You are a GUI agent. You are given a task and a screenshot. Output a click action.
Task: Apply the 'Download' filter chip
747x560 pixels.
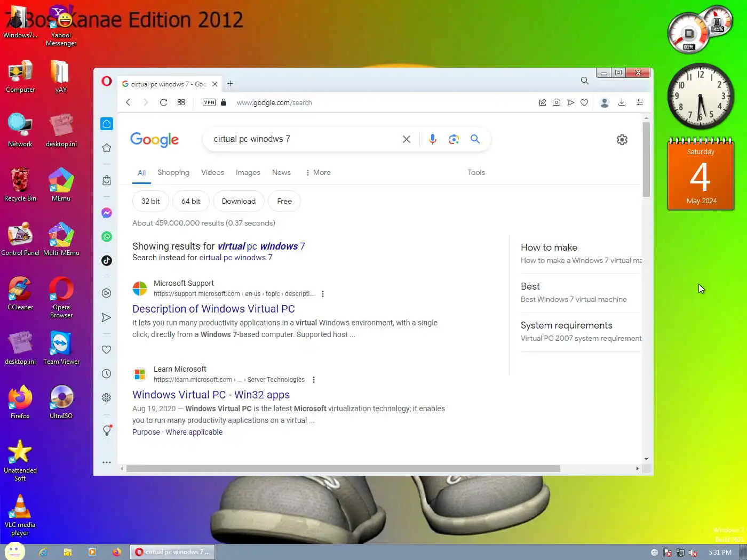point(239,201)
